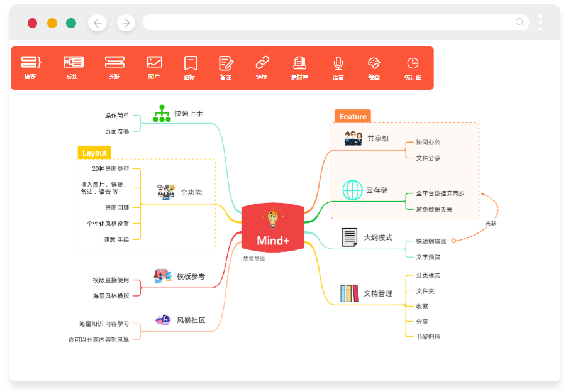Viewport: 578px width, 392px height.
Task: Select the 页面流畅 subtopic
Action: pyautogui.click(x=117, y=131)
